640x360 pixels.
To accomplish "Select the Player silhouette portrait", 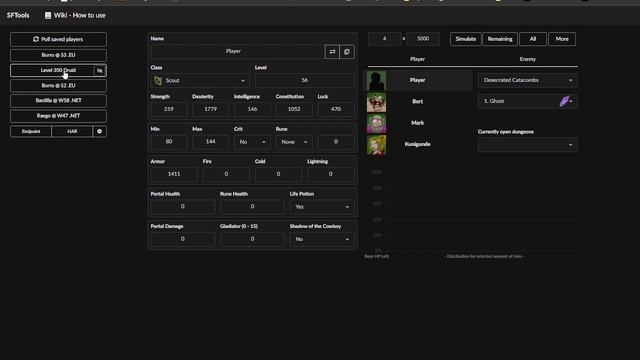I will [376, 80].
